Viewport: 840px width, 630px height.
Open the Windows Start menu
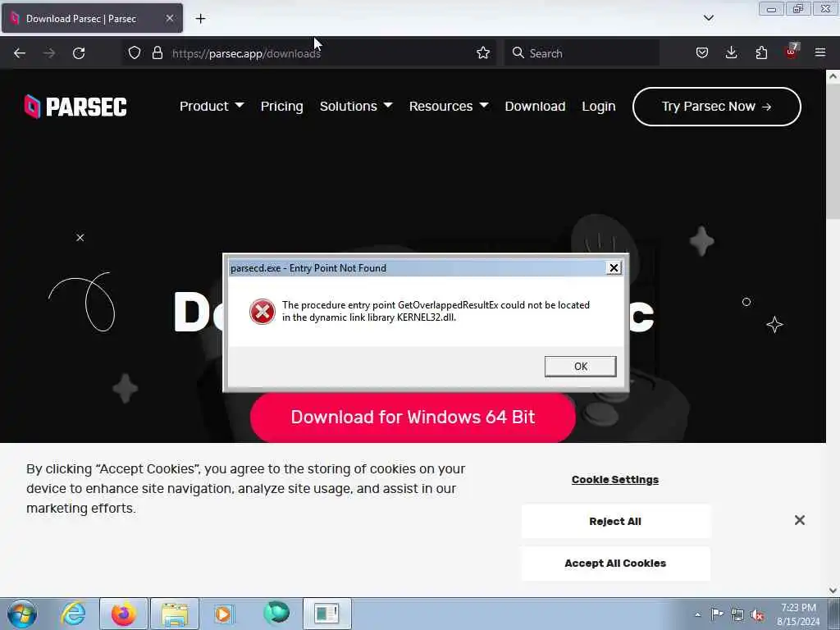tap(22, 614)
